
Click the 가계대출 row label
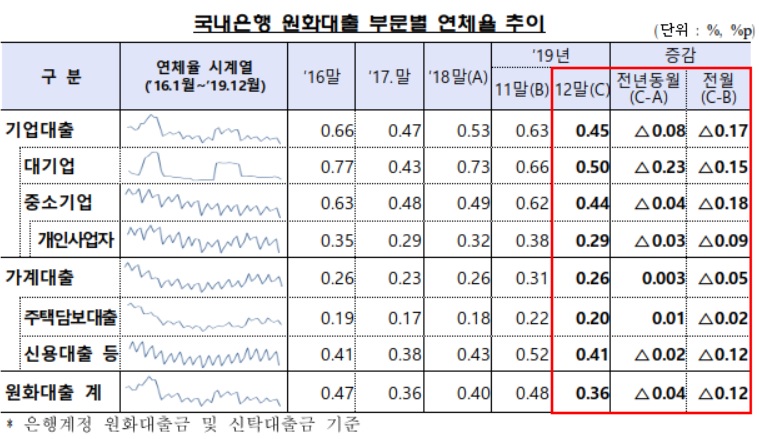tap(40, 277)
